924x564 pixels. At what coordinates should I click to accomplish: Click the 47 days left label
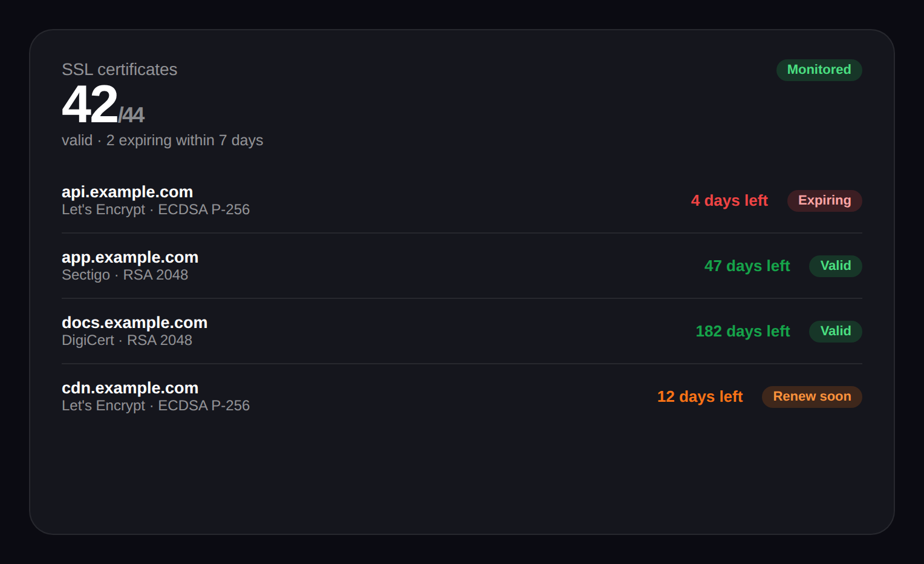coord(747,266)
